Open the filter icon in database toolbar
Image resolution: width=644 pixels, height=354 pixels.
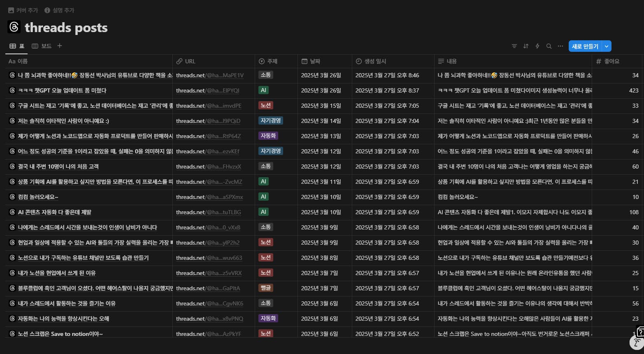coord(514,46)
